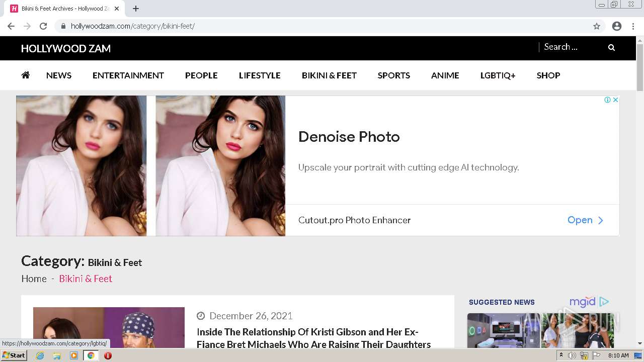Viewport: 644px width, 362px height.
Task: Click the right ad portrait image
Action: [220, 166]
